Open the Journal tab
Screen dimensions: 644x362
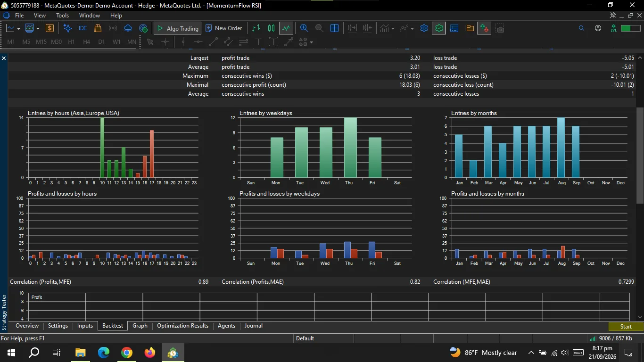click(254, 326)
